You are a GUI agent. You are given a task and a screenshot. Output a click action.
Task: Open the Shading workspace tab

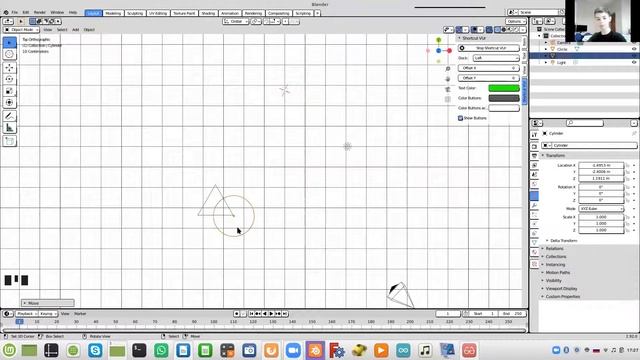pyautogui.click(x=208, y=13)
